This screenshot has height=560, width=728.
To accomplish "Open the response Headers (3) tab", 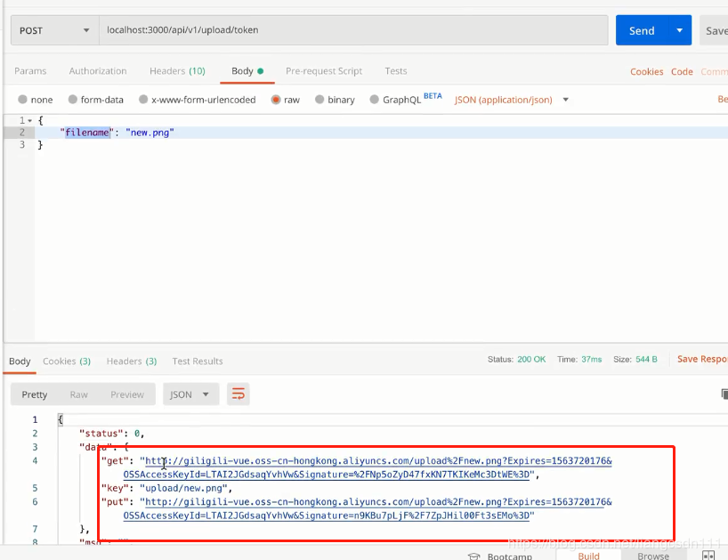I will (132, 361).
